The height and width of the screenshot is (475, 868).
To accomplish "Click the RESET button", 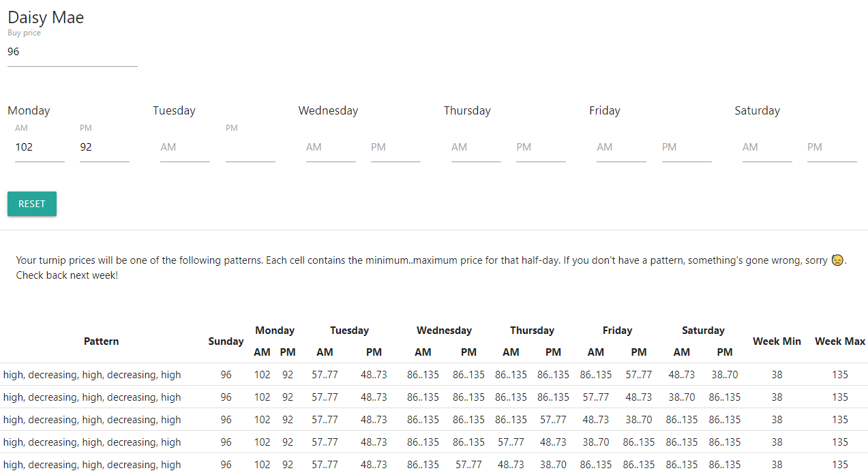I will coord(32,204).
